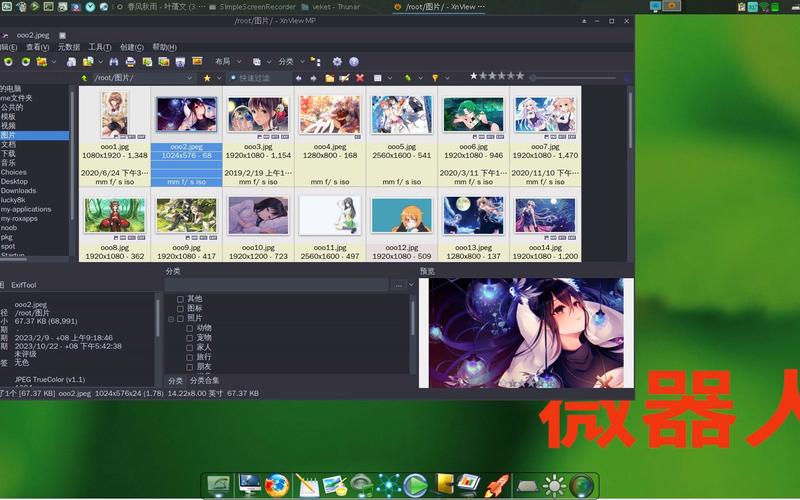
Task: Open dropdown next to category filter field
Action: (411, 285)
